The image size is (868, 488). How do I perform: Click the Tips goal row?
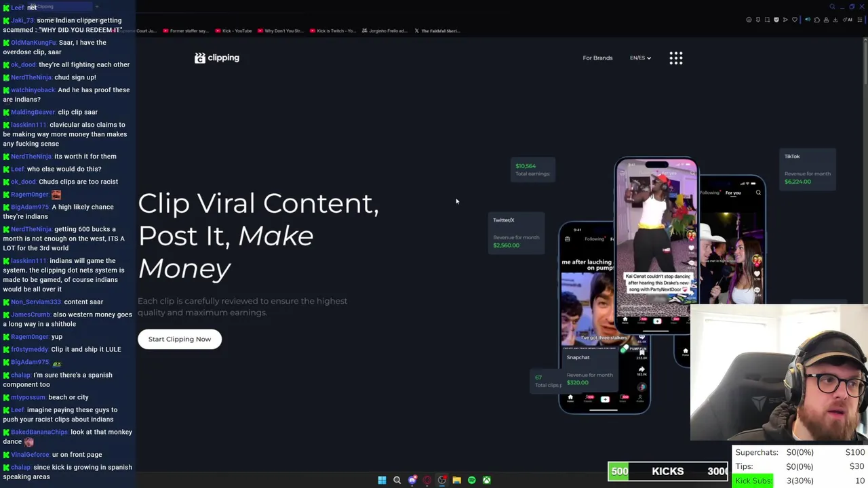[800, 466]
